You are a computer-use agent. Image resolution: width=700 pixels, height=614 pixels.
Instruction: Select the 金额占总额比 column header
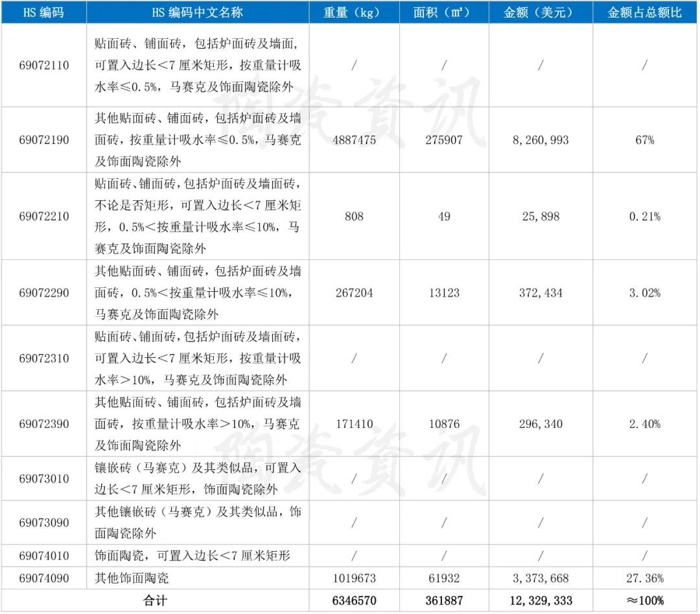(x=645, y=12)
